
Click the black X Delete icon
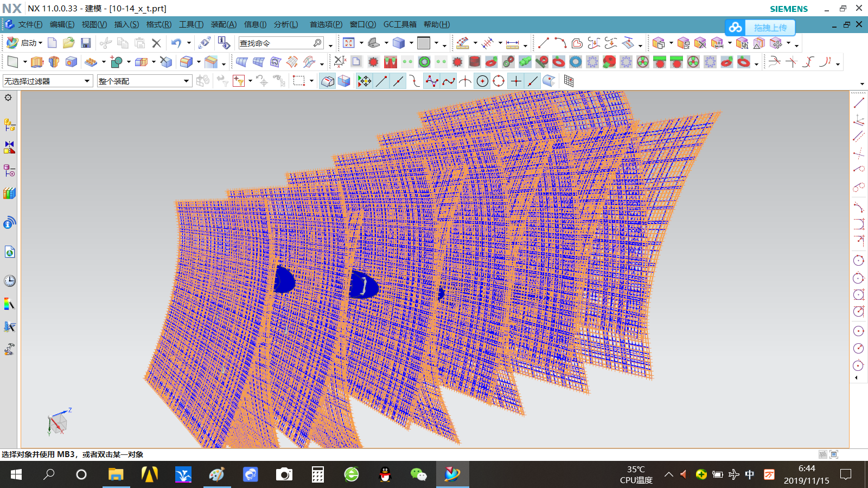[x=156, y=43]
